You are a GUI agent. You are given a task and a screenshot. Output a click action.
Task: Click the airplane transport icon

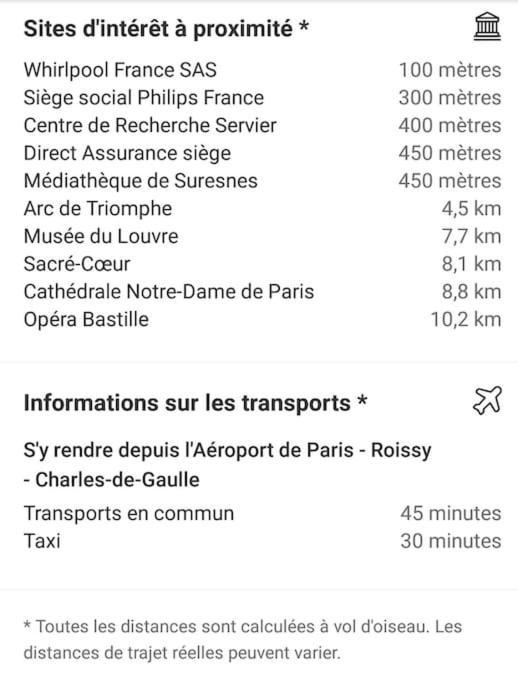[x=487, y=400]
